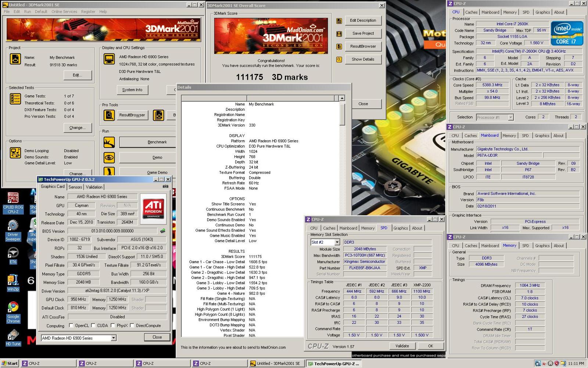The width and height of the screenshot is (588, 368).
Task: Open the ET6 desktop icon
Action: 13,256
